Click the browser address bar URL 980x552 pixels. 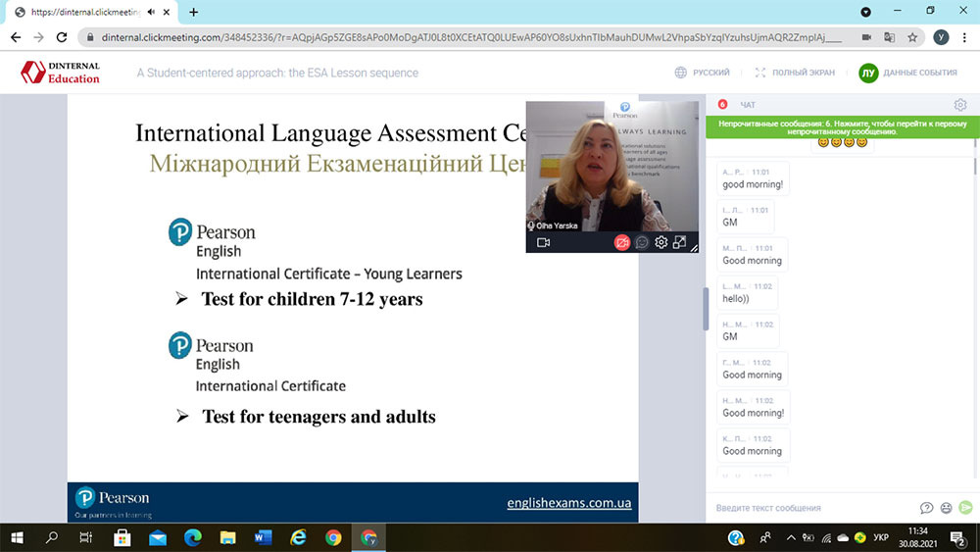[x=472, y=37]
